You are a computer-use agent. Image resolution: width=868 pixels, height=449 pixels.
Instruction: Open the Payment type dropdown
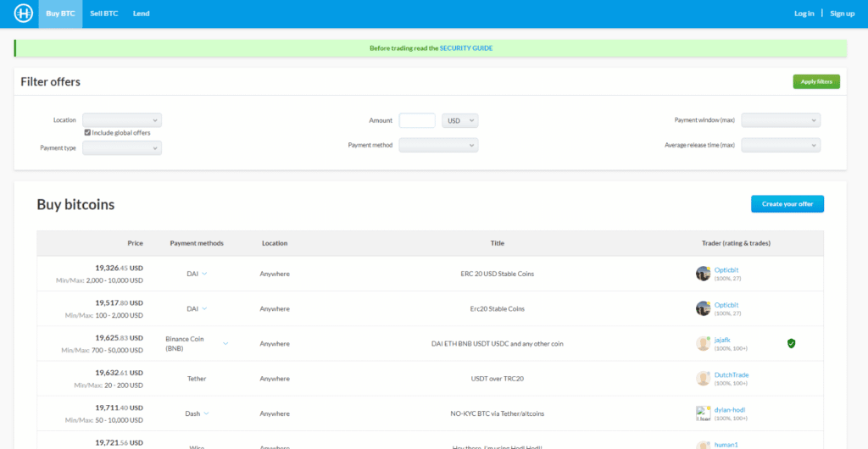point(122,148)
